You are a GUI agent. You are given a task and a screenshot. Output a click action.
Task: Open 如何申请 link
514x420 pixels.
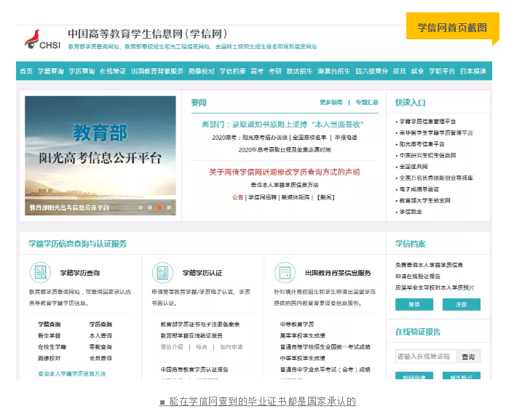pos(232,347)
